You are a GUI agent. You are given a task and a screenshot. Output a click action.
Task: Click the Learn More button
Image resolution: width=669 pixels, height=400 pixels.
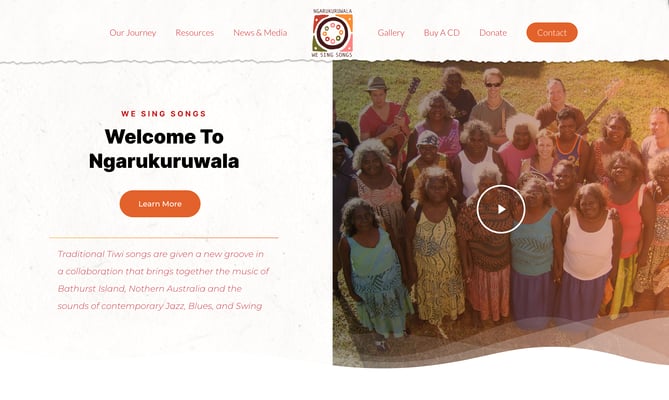point(160,204)
